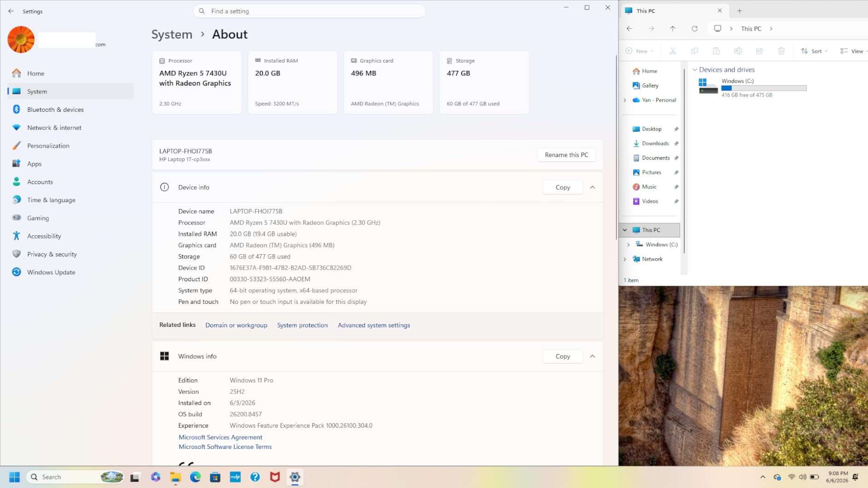The image size is (868, 488).
Task: Go to Apps settings
Action: tap(70, 164)
